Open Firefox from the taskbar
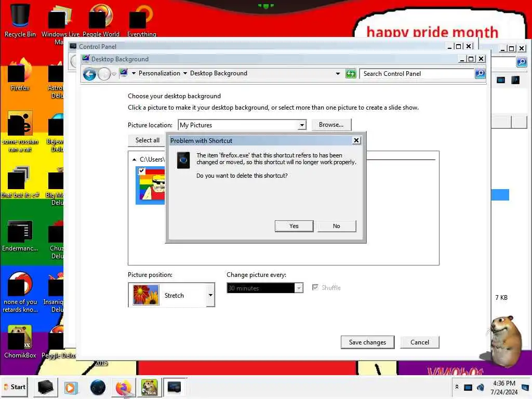 click(124, 387)
